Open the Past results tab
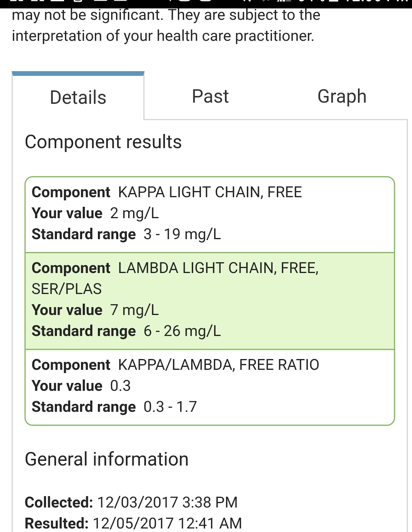 click(x=210, y=97)
